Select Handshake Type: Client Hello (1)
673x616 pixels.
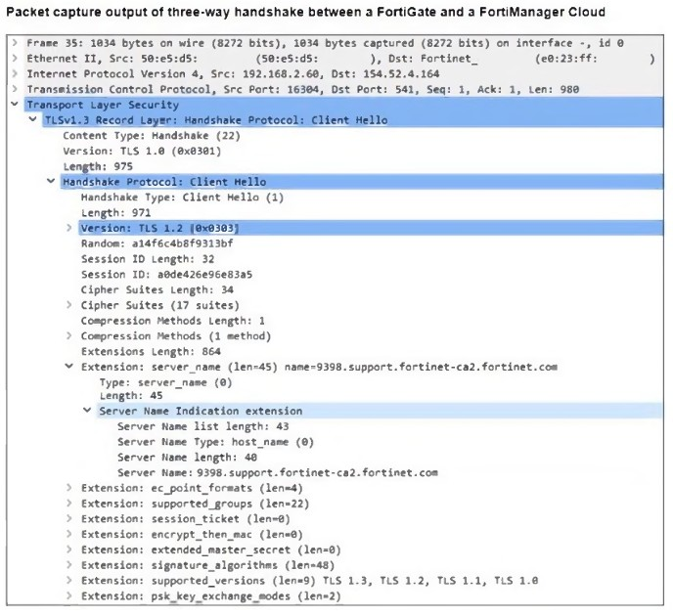[x=182, y=198]
